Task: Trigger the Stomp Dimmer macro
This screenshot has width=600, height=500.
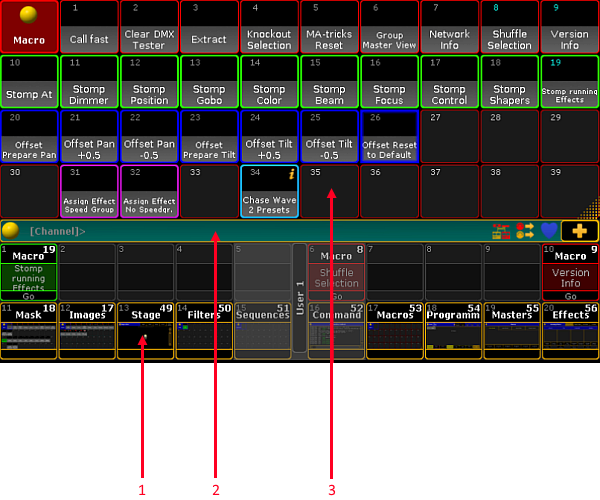Action: coord(89,81)
